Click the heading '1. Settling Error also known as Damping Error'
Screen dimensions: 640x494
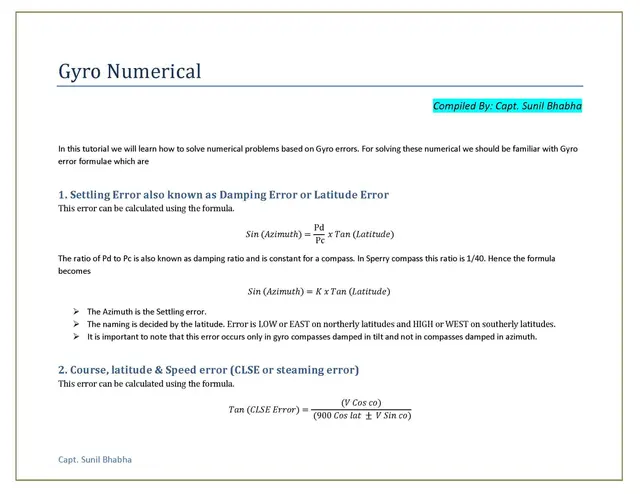click(x=223, y=195)
